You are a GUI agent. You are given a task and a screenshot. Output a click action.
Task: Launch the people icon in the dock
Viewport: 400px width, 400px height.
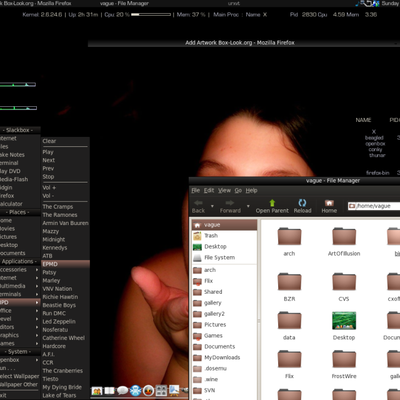(x=97, y=390)
